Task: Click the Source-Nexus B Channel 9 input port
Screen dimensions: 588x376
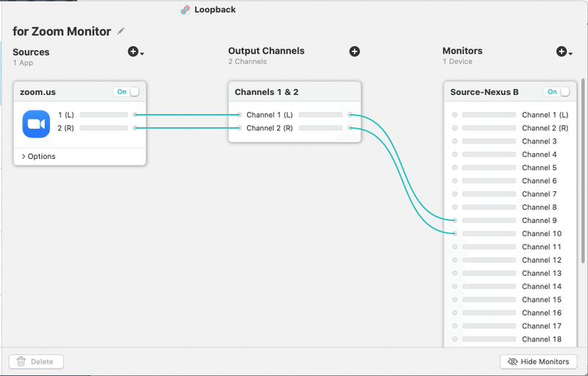Action: pos(455,220)
